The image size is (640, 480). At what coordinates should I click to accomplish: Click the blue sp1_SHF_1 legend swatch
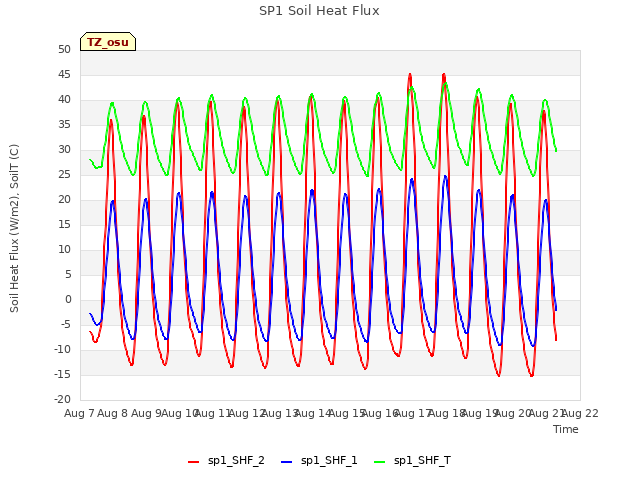287,462
